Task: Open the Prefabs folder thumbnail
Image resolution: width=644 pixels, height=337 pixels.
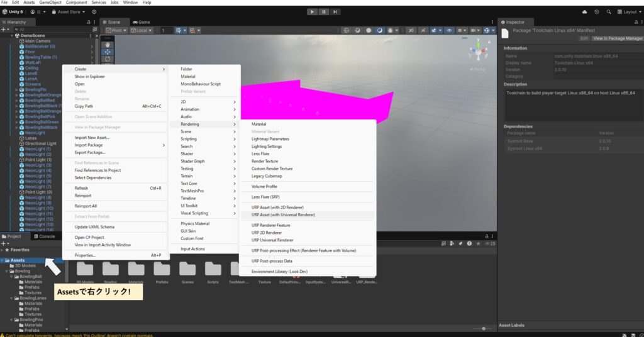Action: click(x=162, y=269)
